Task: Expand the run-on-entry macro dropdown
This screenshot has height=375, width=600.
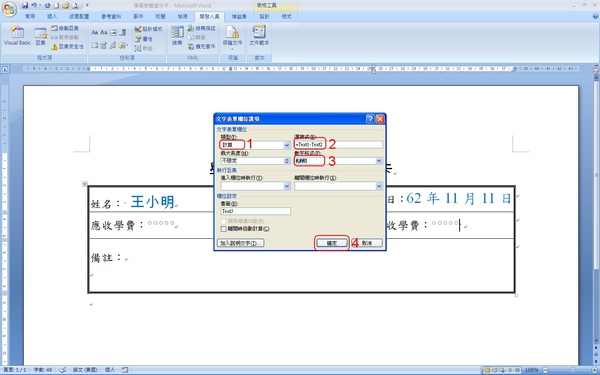Action: coord(287,186)
